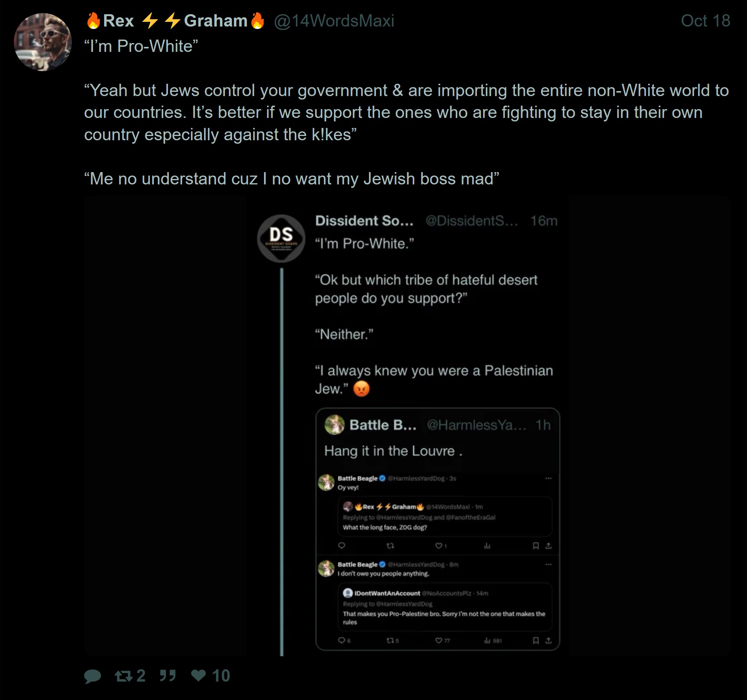Click the views icon showing 981
The width and height of the screenshot is (747, 700).
click(x=487, y=640)
